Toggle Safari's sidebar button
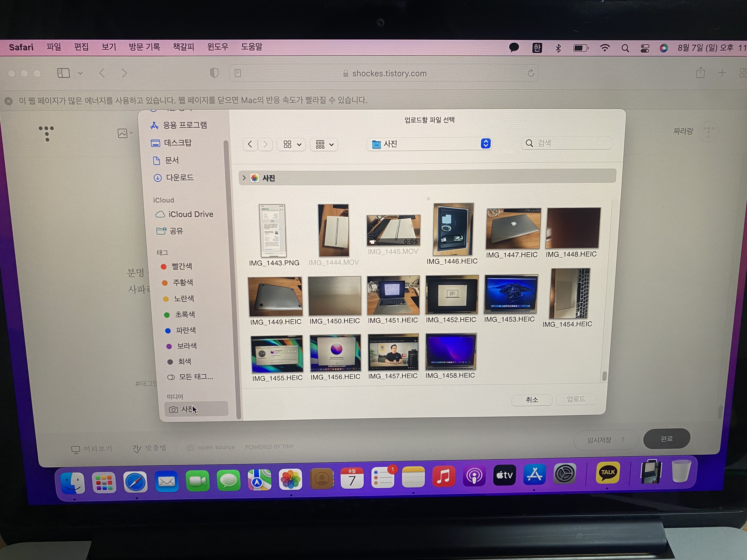 pyautogui.click(x=64, y=73)
